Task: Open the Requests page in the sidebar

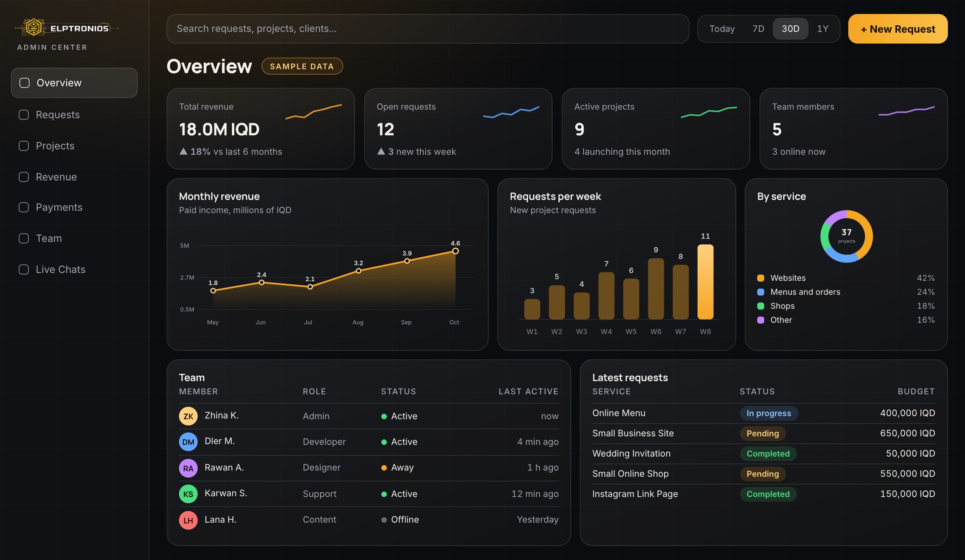Action: pos(74,115)
